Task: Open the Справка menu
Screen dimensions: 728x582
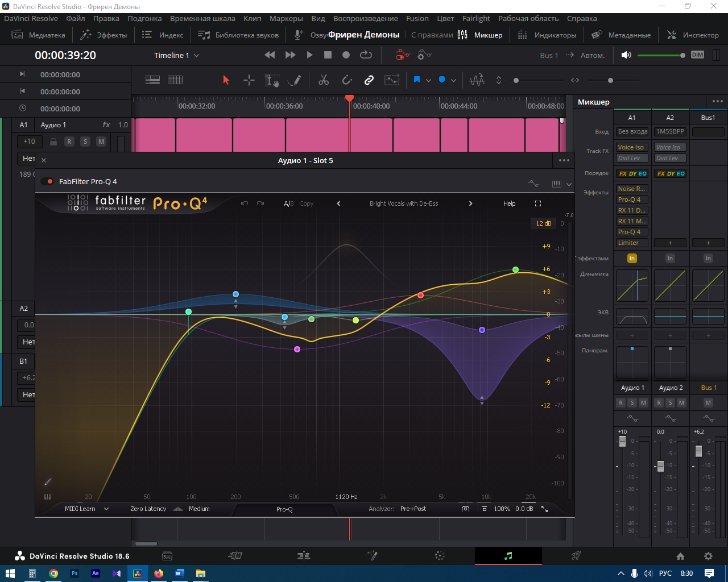Action: tap(582, 18)
